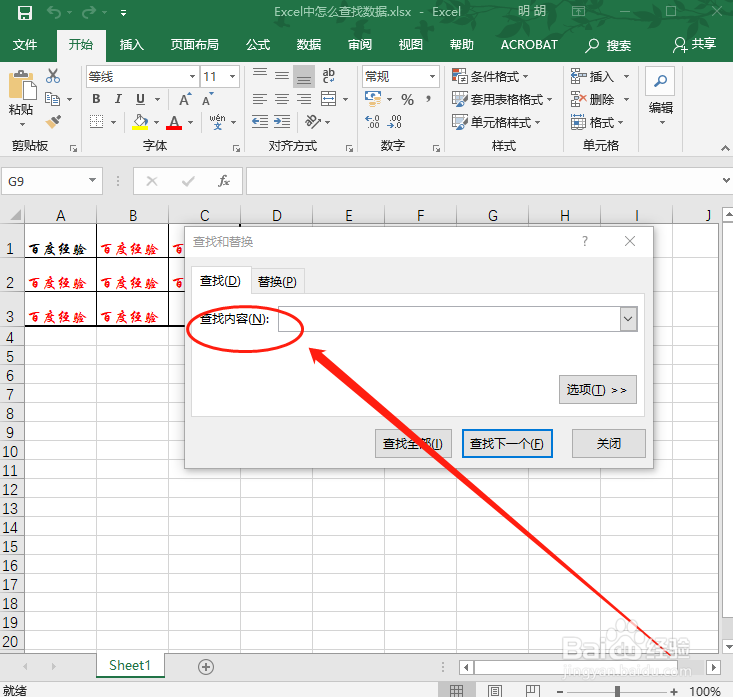Screen dimensions: 733x697
Task: Click the page layout view icon
Action: (495, 690)
